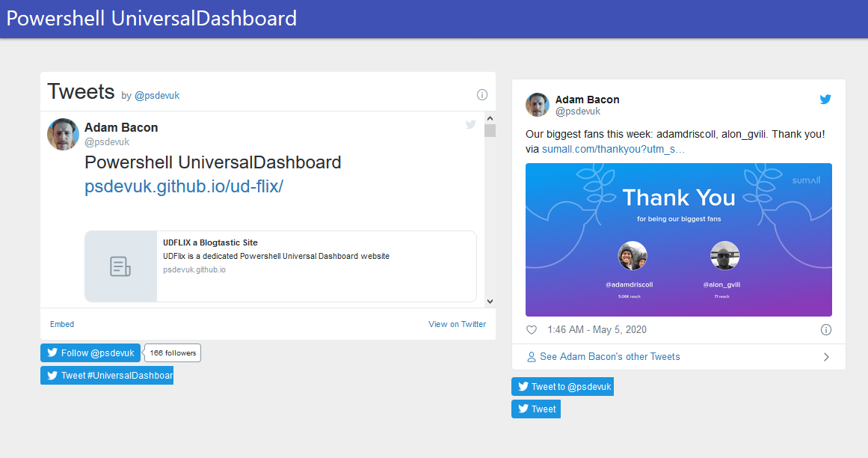This screenshot has width=868, height=458.
Task: Click the timeline scrollbar thumb
Action: (x=490, y=131)
